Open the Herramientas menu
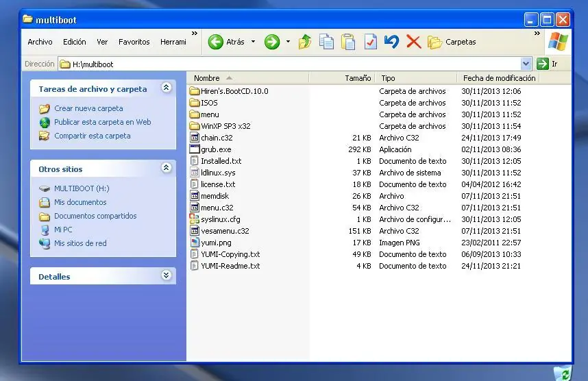The image size is (588, 381). (173, 42)
